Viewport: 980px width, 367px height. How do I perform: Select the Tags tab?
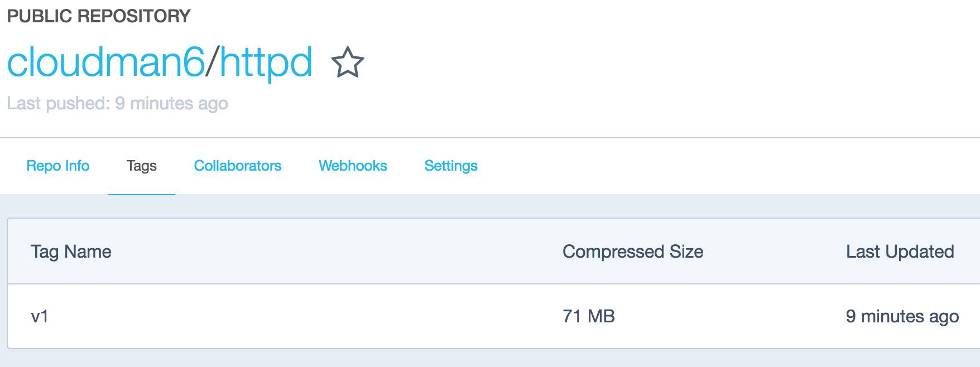(x=142, y=166)
